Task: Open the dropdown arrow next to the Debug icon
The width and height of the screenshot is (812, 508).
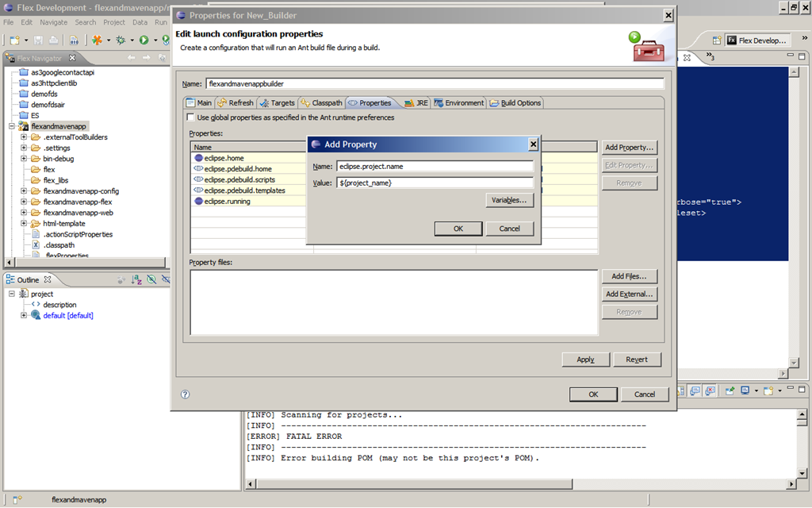Action: 132,40
